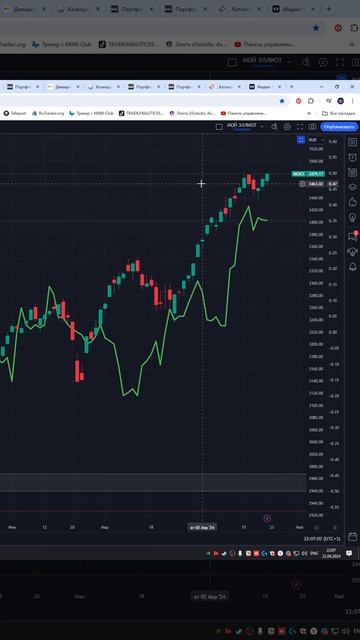Open chart settings gear icon
The height and width of the screenshot is (640, 360).
pos(287,127)
